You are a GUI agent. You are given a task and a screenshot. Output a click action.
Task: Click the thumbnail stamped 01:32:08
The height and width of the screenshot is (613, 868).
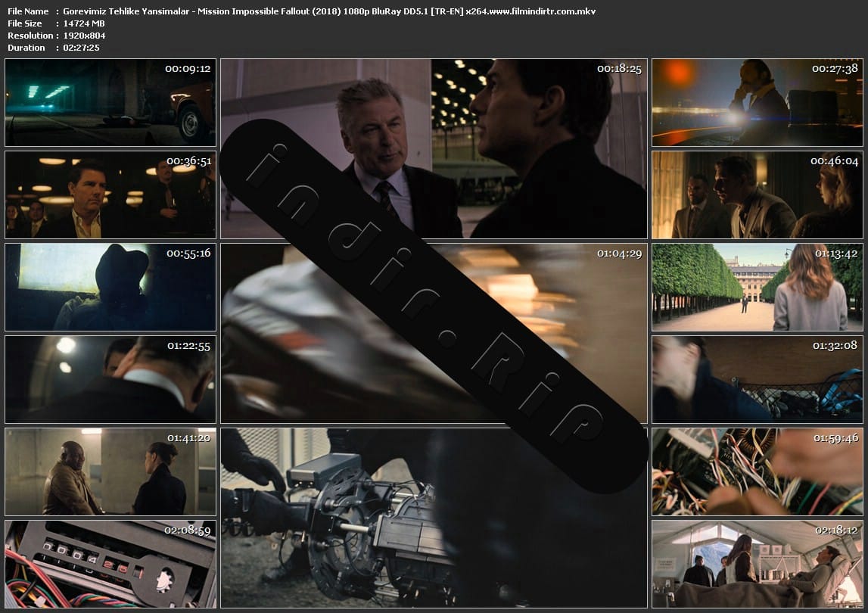click(758, 379)
